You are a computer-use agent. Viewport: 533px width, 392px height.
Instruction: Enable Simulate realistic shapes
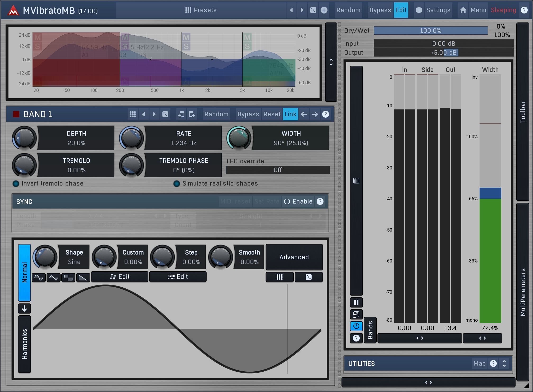click(177, 184)
